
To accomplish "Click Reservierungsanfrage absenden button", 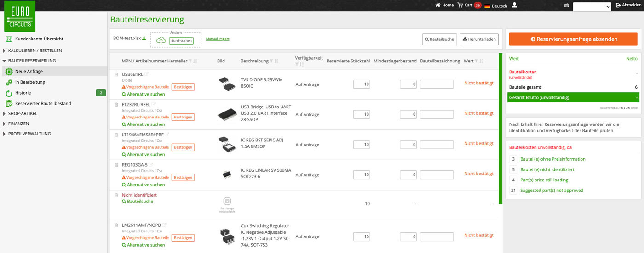I will pyautogui.click(x=573, y=39).
